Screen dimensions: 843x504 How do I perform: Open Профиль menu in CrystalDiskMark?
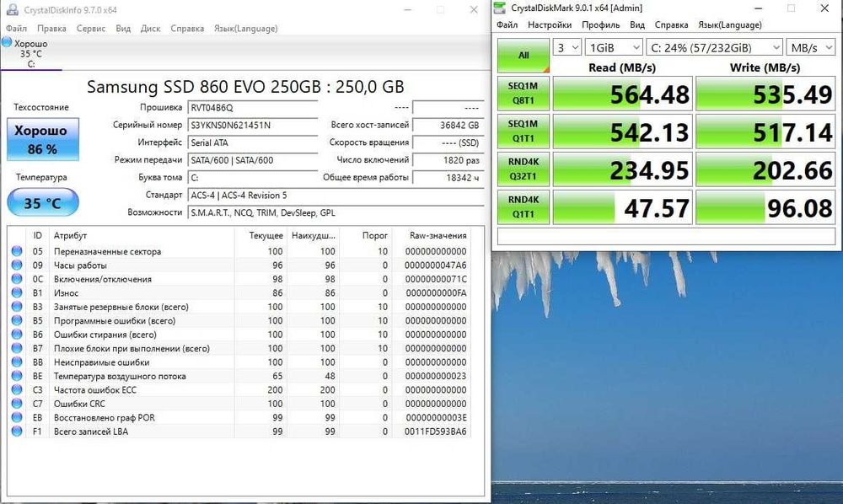[x=600, y=24]
